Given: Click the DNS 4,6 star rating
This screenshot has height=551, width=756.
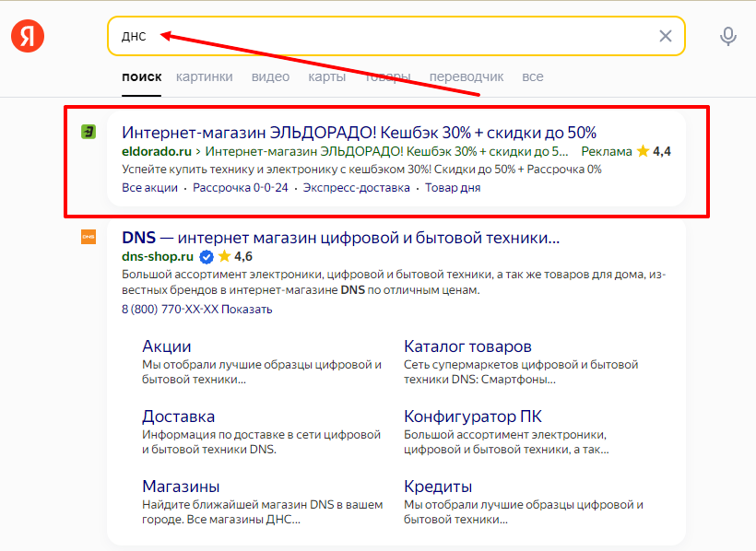Looking at the screenshot, I should [235, 256].
